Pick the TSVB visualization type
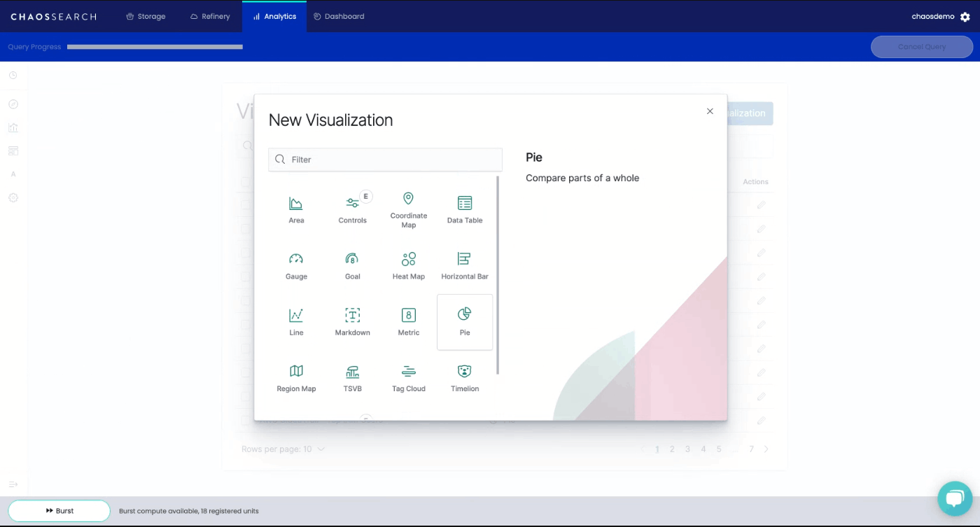The height and width of the screenshot is (527, 980). point(352,377)
